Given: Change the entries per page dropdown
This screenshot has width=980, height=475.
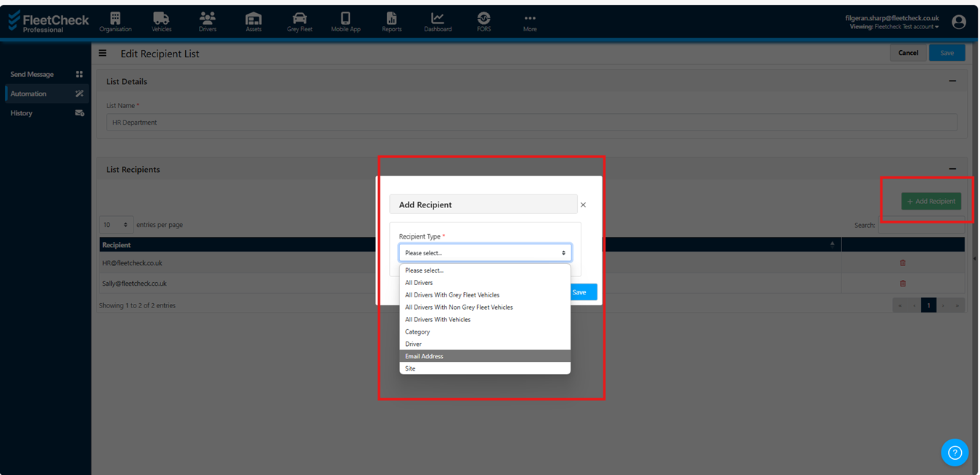Looking at the screenshot, I should pos(115,225).
